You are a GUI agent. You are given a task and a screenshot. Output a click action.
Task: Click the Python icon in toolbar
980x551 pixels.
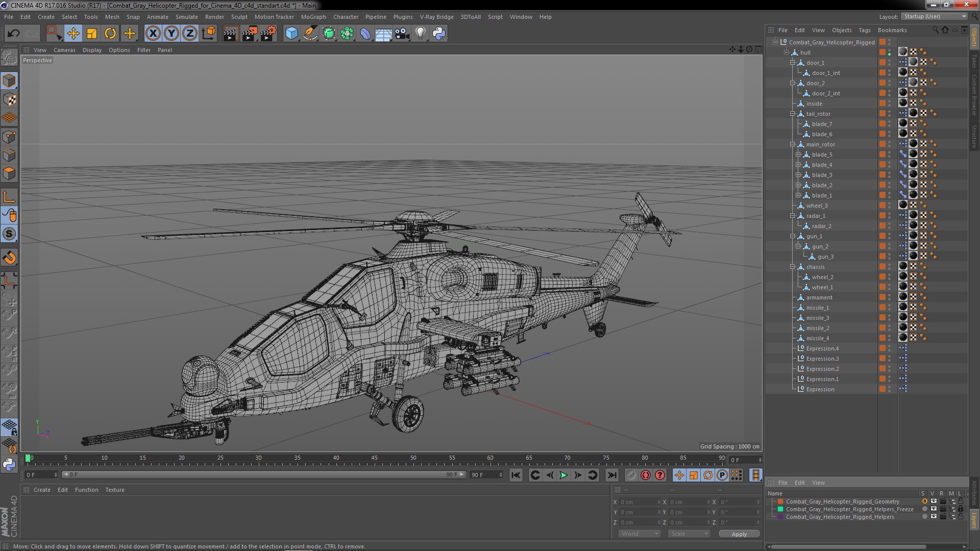tap(438, 34)
